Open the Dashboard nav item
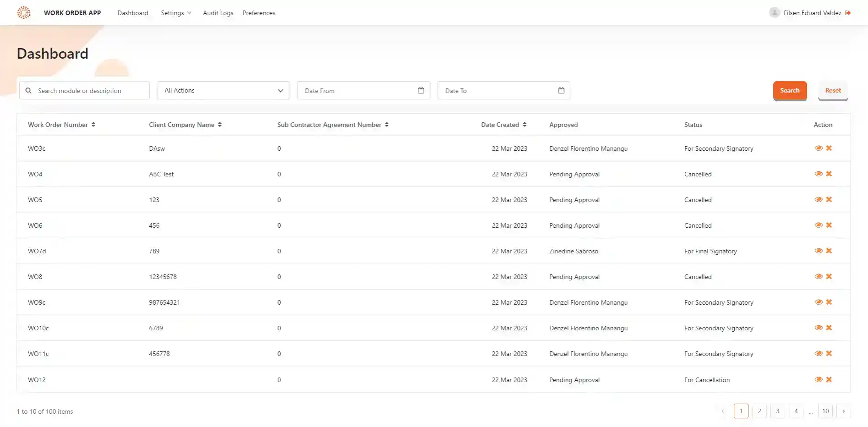This screenshot has width=868, height=427. coord(133,13)
